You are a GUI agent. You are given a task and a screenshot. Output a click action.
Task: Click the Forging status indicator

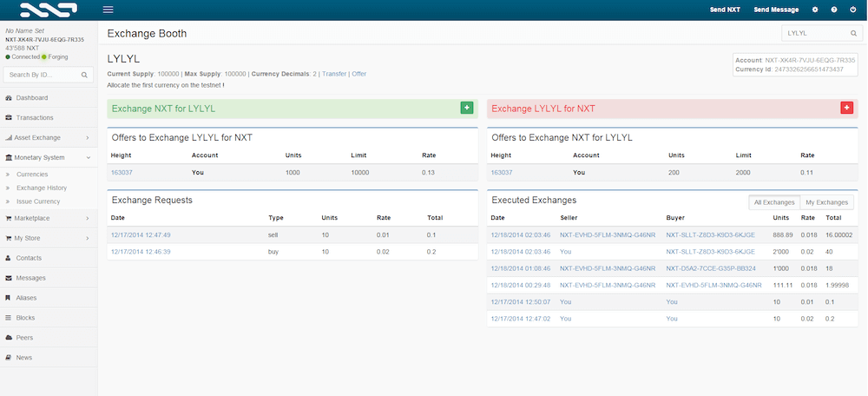(x=55, y=57)
